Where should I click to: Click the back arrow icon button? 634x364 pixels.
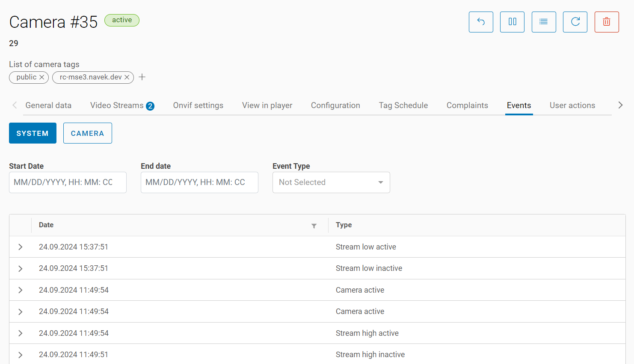point(481,22)
